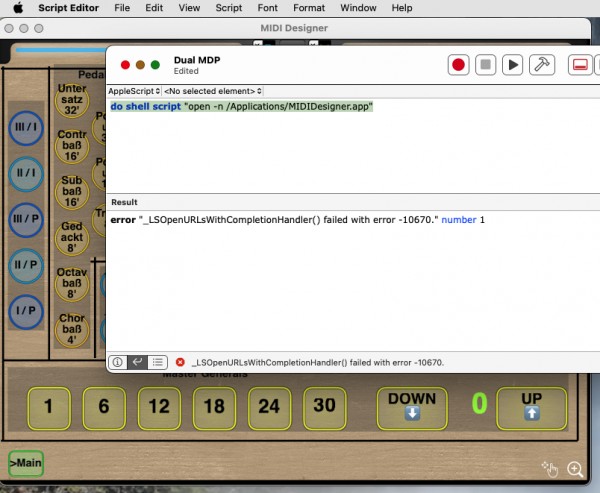Open the Script menu

(x=229, y=8)
